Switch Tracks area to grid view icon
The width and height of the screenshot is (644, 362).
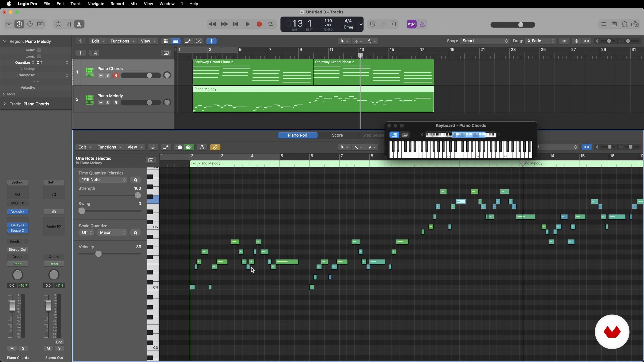click(165, 41)
